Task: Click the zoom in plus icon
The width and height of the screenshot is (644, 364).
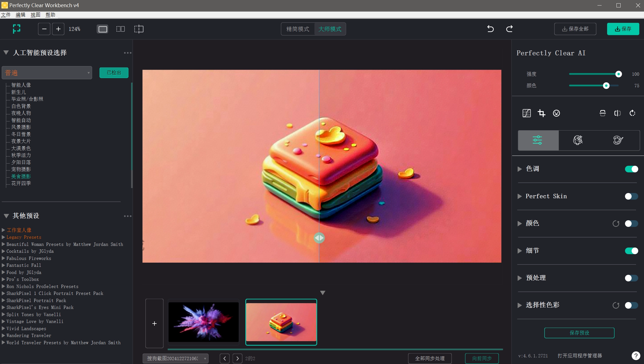Action: [x=58, y=29]
